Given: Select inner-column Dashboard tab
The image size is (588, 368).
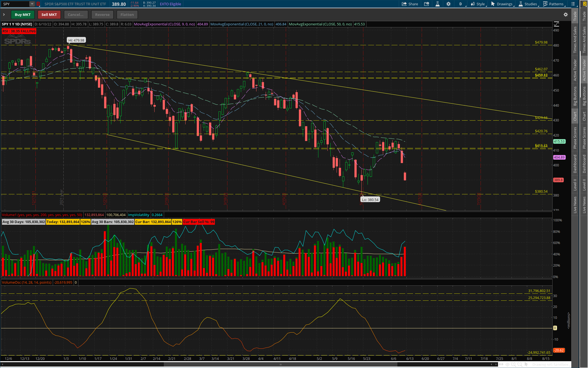Looking at the screenshot, I should click(x=575, y=164).
